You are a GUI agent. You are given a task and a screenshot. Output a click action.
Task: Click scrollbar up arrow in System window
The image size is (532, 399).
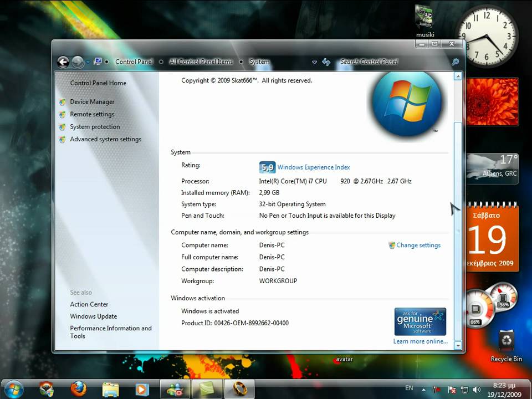click(x=458, y=76)
